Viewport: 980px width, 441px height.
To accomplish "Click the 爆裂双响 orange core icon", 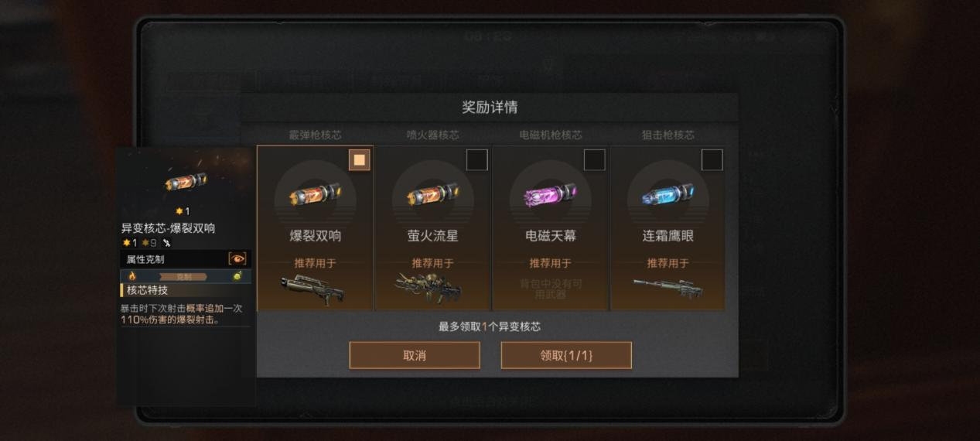I will pos(315,194).
